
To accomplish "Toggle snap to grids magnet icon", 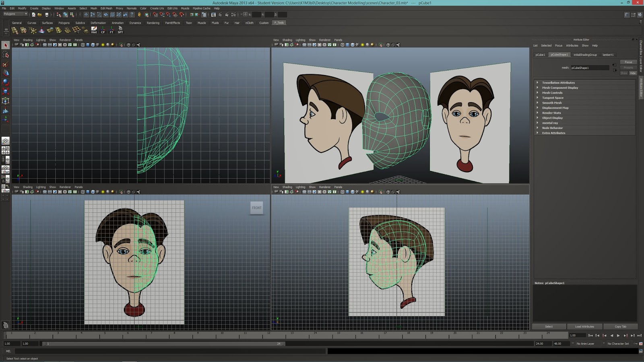I will pos(155,14).
